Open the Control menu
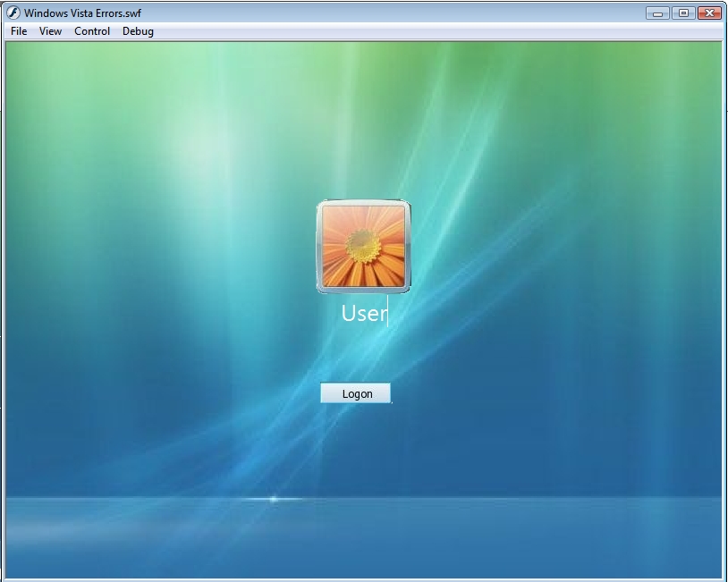This screenshot has width=728, height=582. click(92, 31)
